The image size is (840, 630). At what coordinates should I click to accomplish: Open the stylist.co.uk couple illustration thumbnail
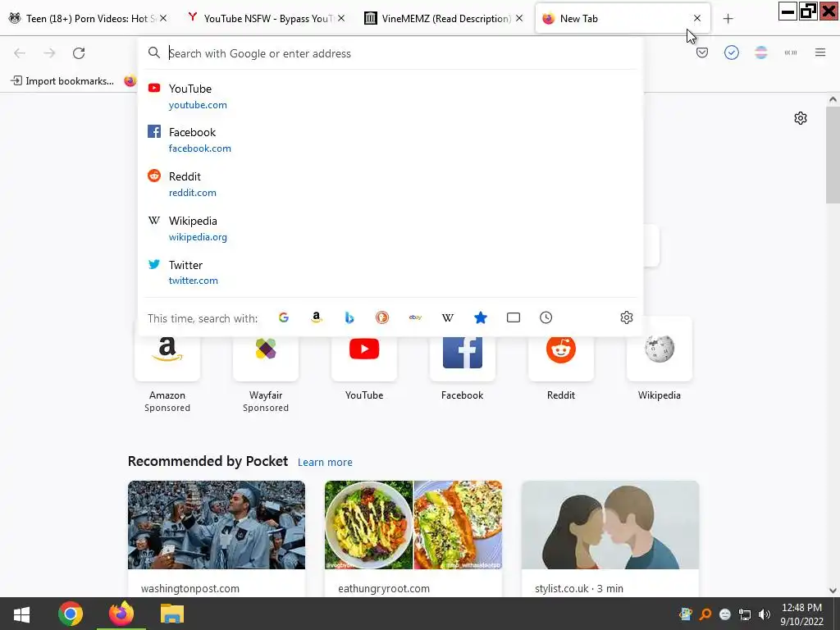tap(610, 525)
